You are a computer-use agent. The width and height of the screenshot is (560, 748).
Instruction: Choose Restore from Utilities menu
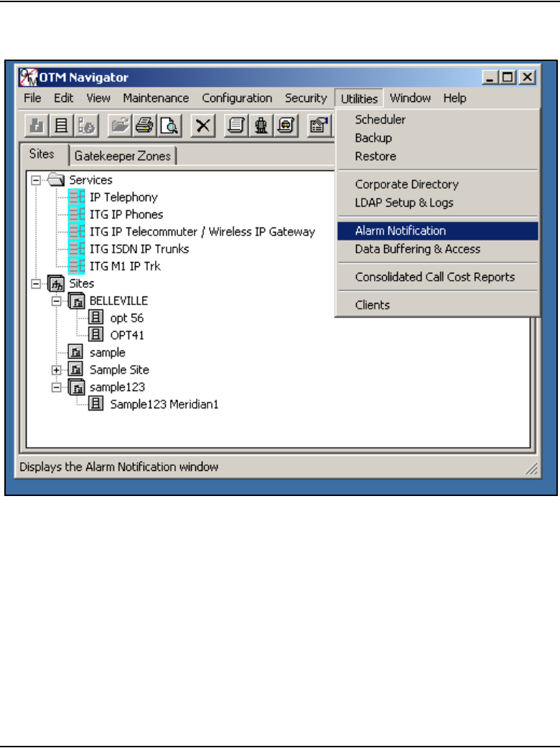coord(438,156)
